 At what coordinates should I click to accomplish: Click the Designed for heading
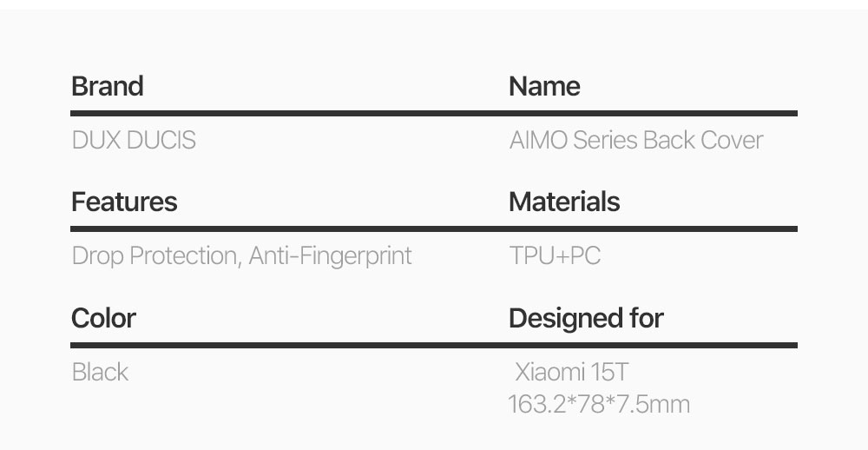click(x=586, y=318)
